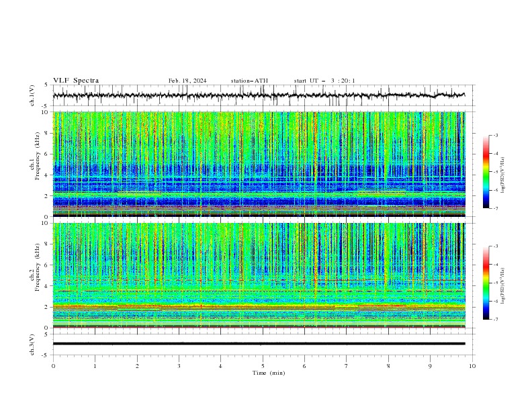
Task: Click the "station=ATH" header label
Action: (x=249, y=81)
